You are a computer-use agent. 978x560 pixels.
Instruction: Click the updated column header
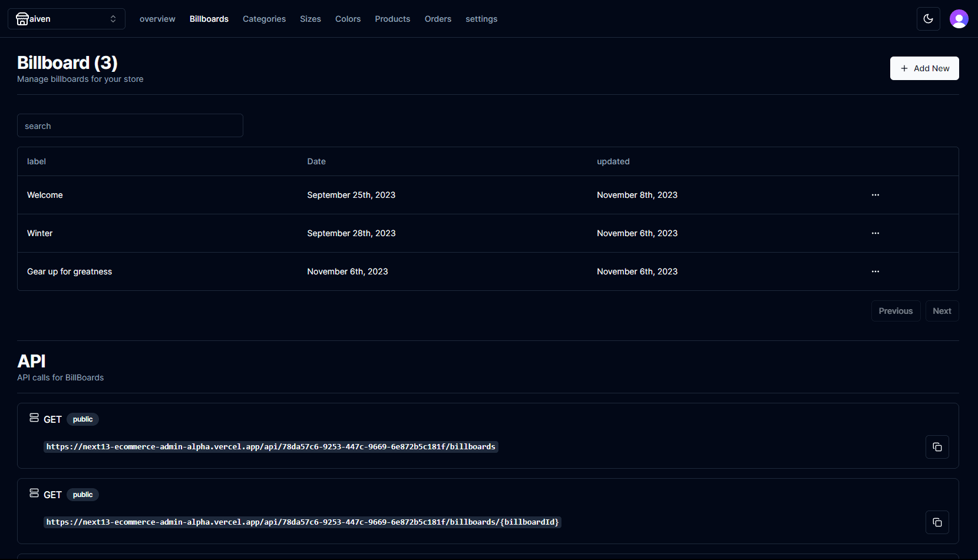(613, 161)
